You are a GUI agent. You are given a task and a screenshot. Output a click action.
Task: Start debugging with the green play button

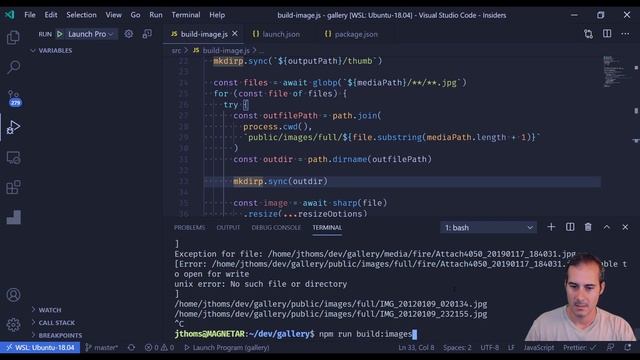[60, 34]
